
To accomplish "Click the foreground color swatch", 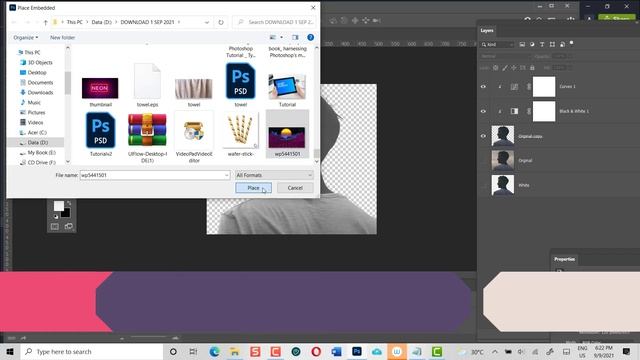I will pyautogui.click(x=59, y=206).
